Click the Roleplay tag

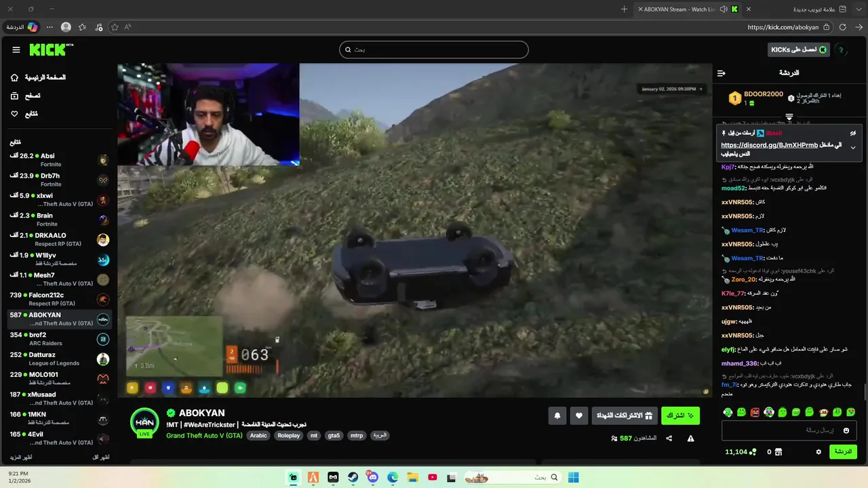click(288, 436)
